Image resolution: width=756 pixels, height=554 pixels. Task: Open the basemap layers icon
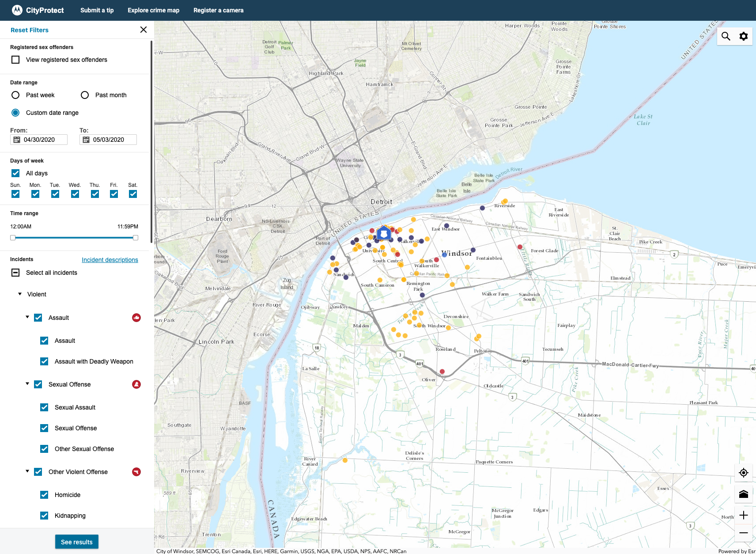click(744, 493)
